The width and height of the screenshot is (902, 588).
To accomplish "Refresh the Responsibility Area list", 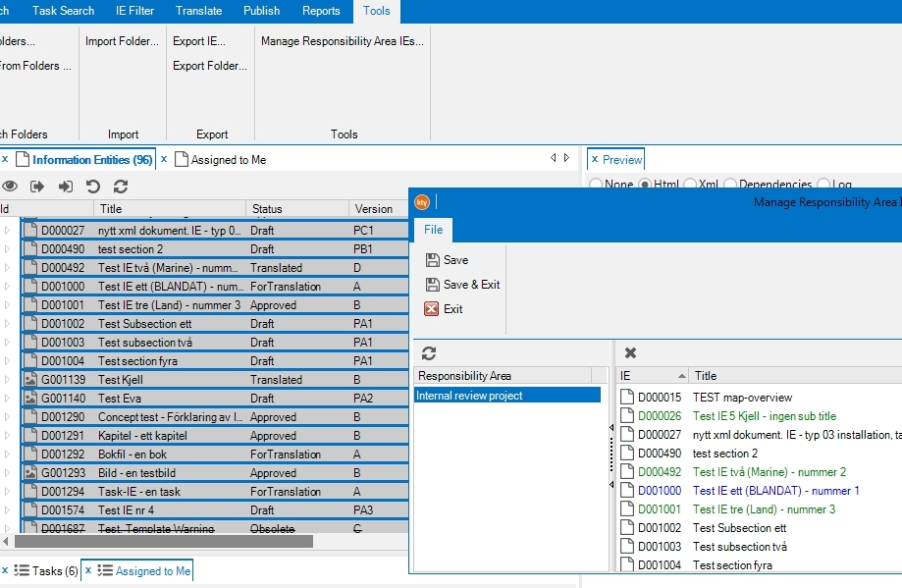I will 429,353.
